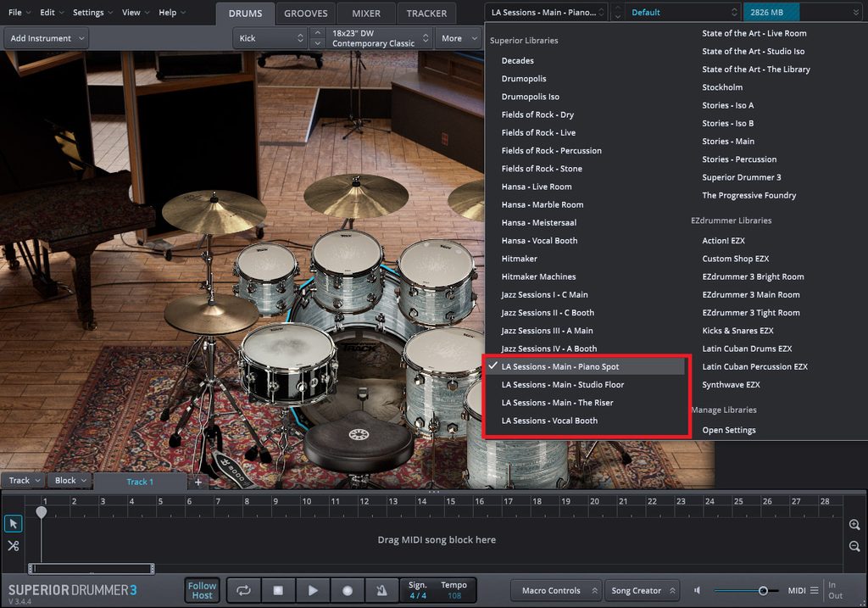Switch to the GROOVES tab
Viewport: 868px width, 608px height.
[x=305, y=14]
